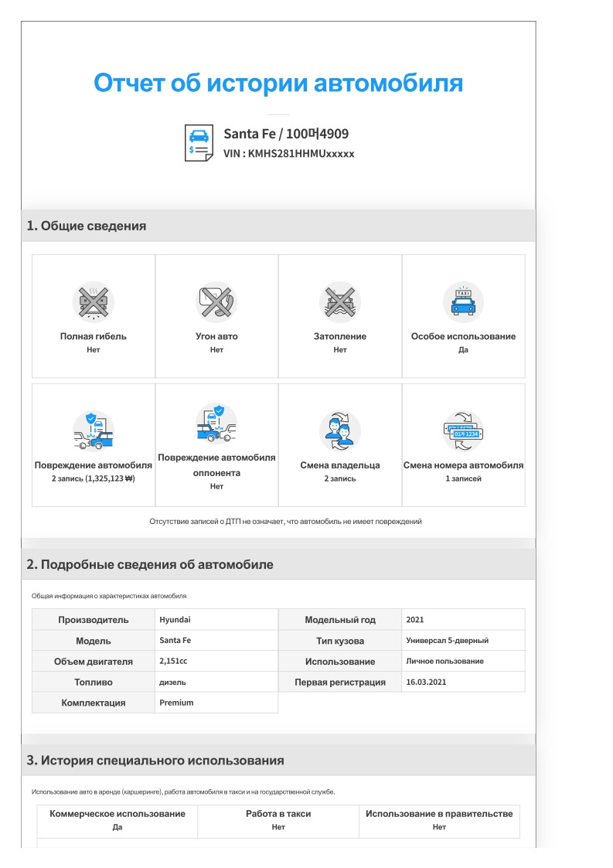
Task: Click the Использование row header
Action: [340, 662]
